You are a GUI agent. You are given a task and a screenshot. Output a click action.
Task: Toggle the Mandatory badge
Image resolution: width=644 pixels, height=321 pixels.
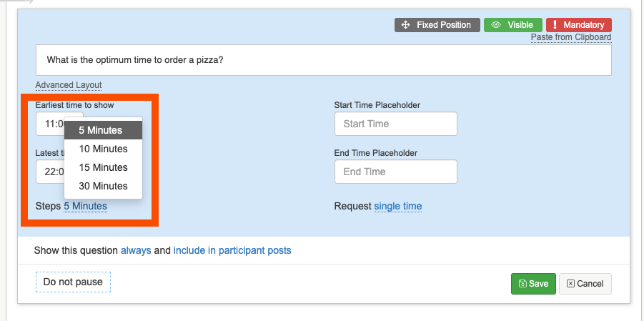pos(579,25)
